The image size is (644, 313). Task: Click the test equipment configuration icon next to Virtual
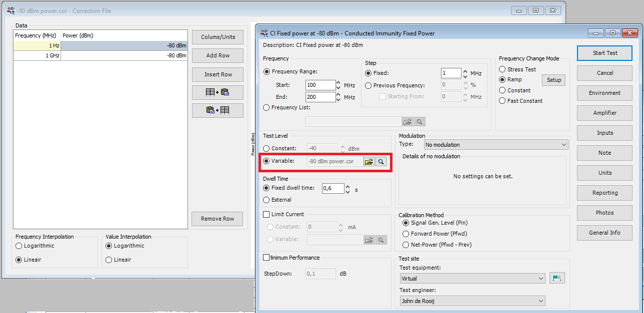click(557, 278)
